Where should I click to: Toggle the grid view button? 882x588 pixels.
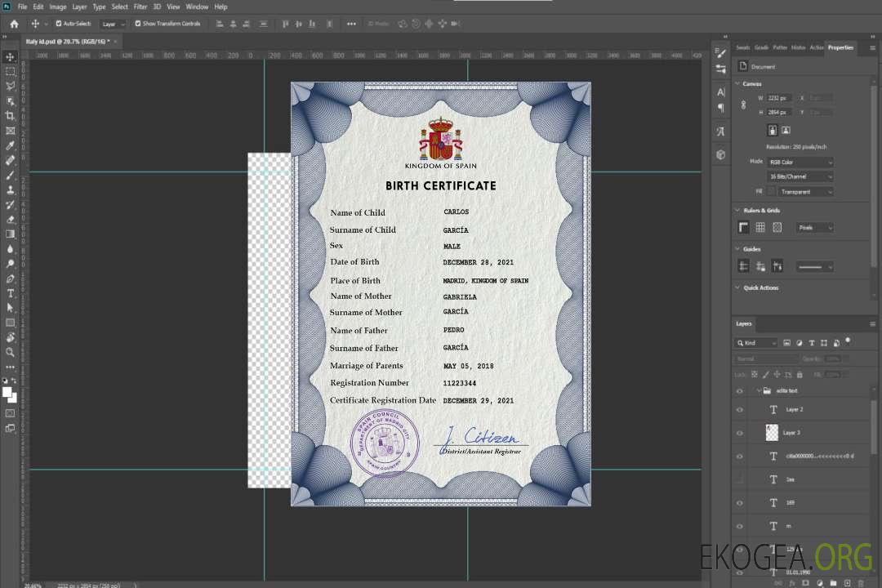tap(760, 227)
